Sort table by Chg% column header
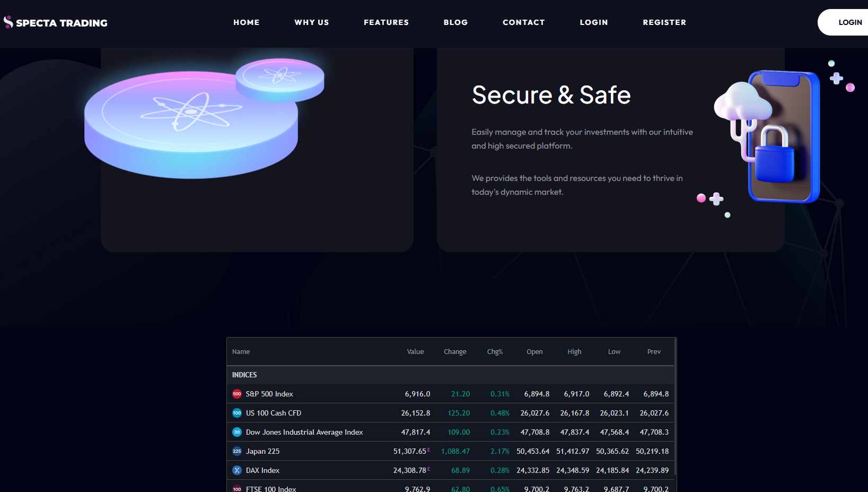The image size is (868, 492). coord(495,352)
